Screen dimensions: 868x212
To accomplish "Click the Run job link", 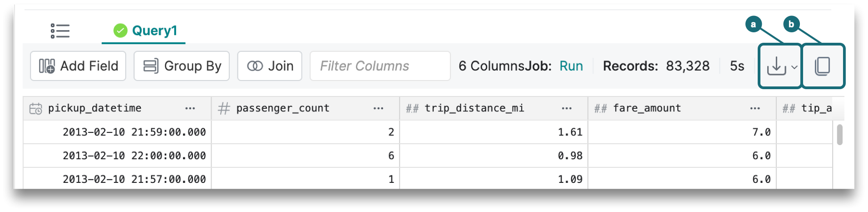I will (571, 66).
